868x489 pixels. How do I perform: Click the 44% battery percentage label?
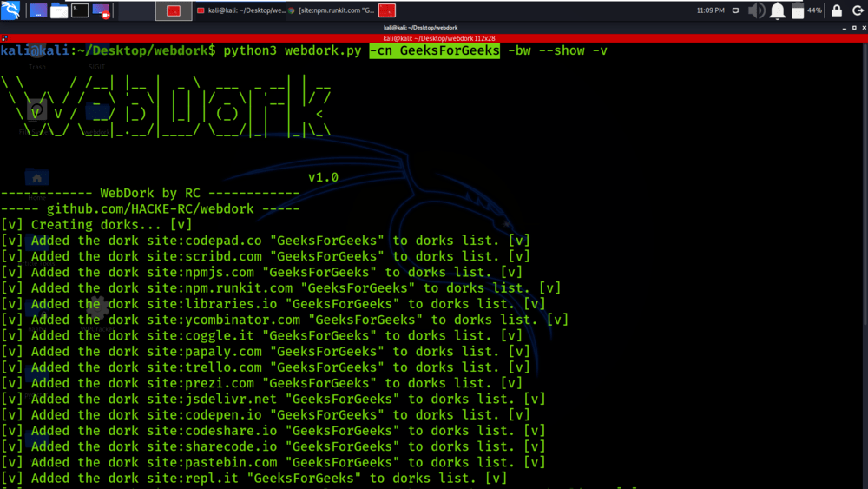[x=814, y=10]
